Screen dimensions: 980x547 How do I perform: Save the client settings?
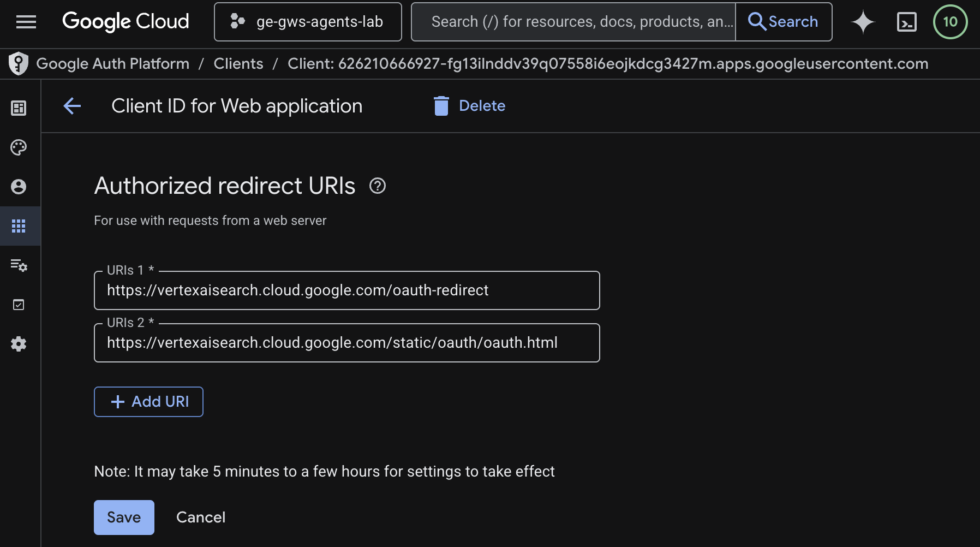(124, 518)
